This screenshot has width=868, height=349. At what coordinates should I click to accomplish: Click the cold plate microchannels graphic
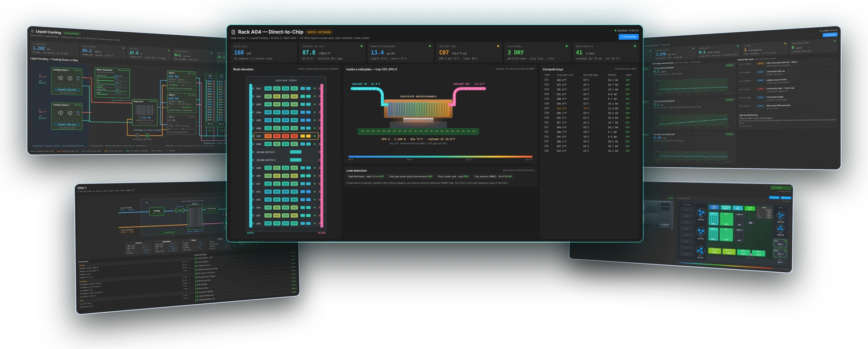tap(418, 108)
